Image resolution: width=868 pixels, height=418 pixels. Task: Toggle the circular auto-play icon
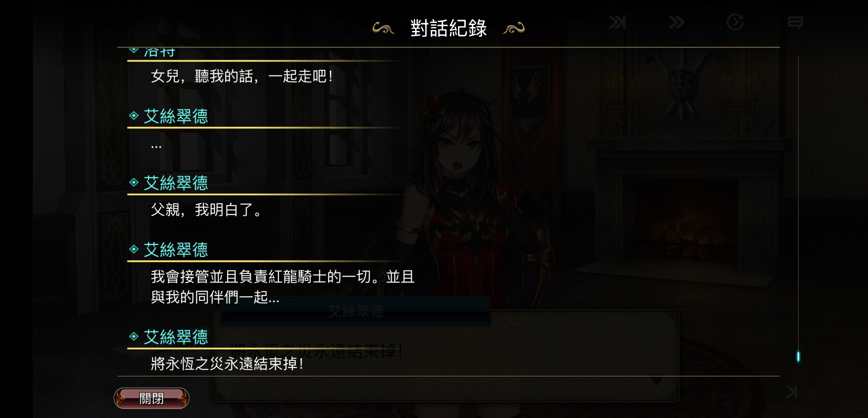[x=735, y=22]
